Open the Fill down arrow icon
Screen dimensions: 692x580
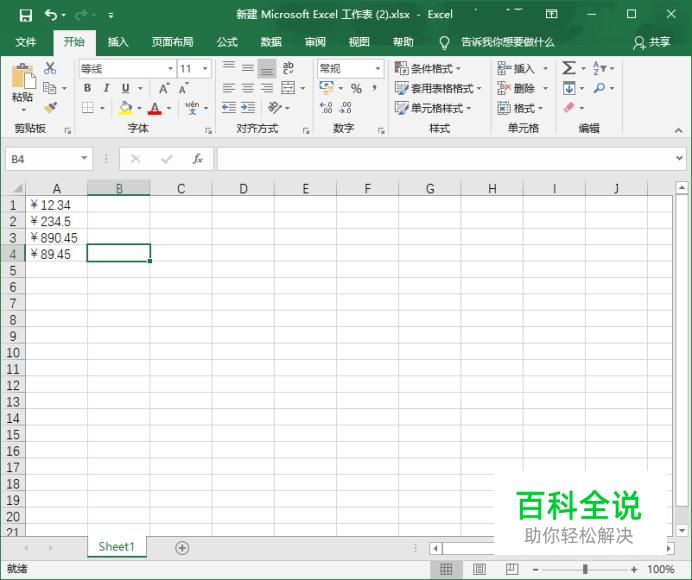(569, 88)
